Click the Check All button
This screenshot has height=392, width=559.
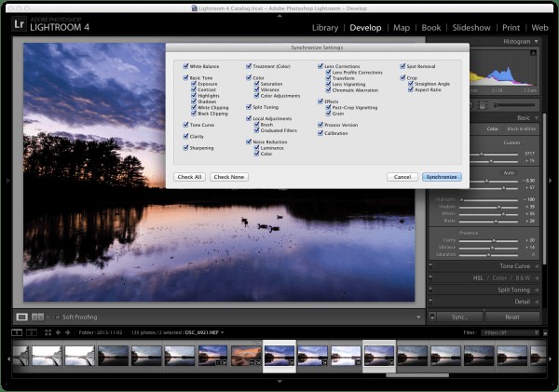click(190, 177)
